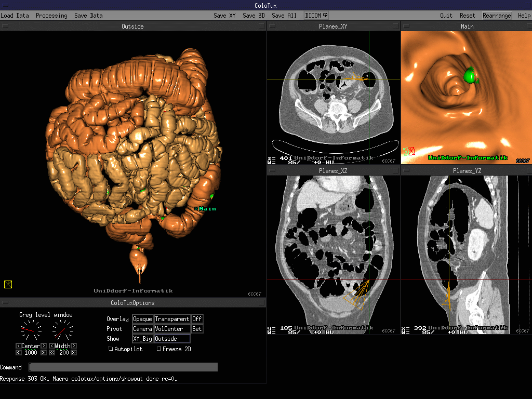
Task: Click Save All in the menu bar
Action: 284,16
